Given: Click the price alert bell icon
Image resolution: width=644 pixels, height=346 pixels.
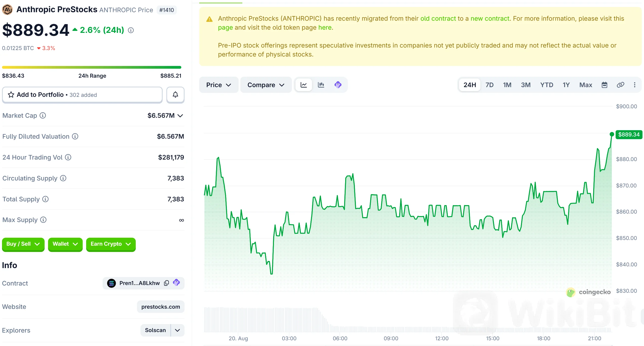Looking at the screenshot, I should (x=175, y=95).
